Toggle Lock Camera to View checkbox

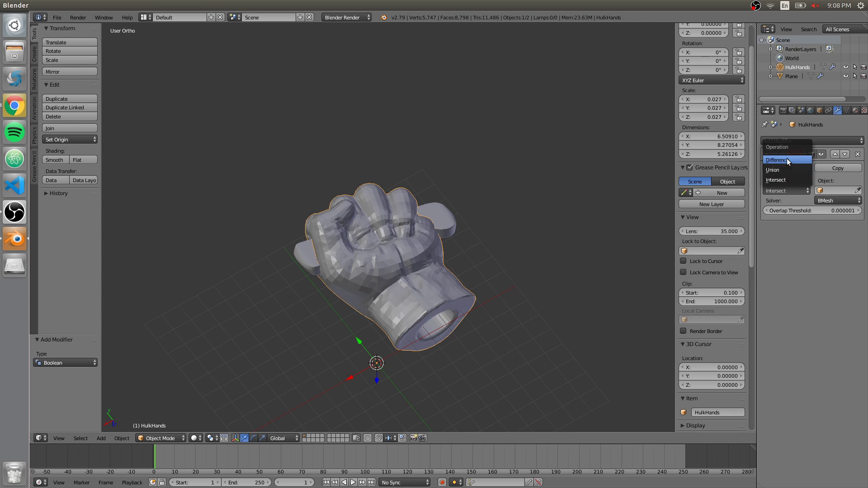684,272
